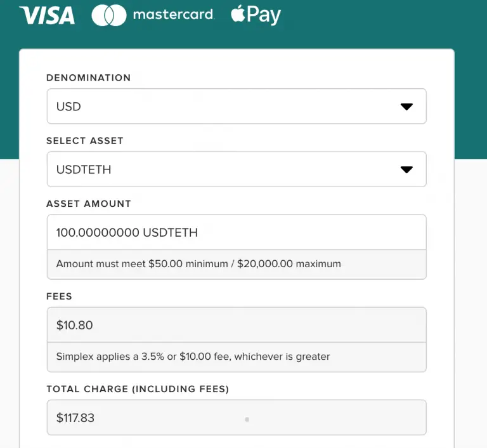The width and height of the screenshot is (487, 448).
Task: Click the small dot in total charge field
Action: coord(247,419)
